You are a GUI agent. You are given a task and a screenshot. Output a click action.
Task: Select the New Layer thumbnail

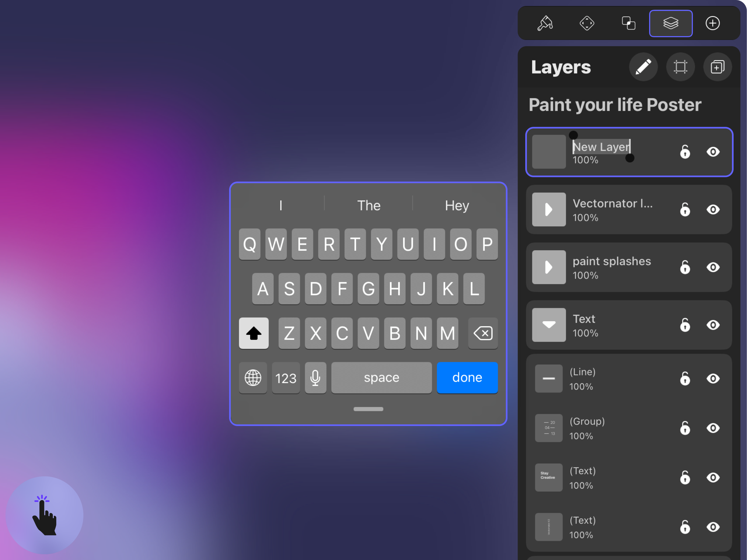pos(549,152)
